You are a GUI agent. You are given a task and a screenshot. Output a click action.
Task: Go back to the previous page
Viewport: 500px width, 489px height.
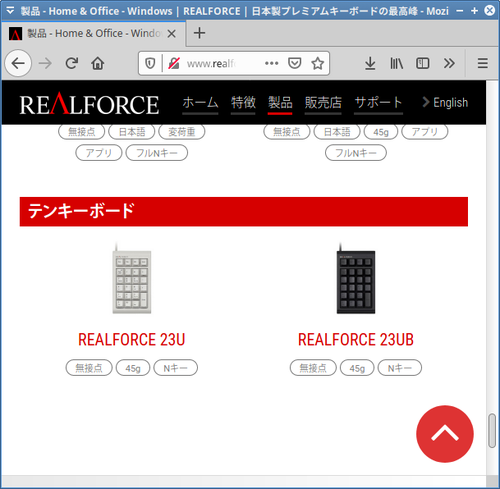(x=18, y=63)
